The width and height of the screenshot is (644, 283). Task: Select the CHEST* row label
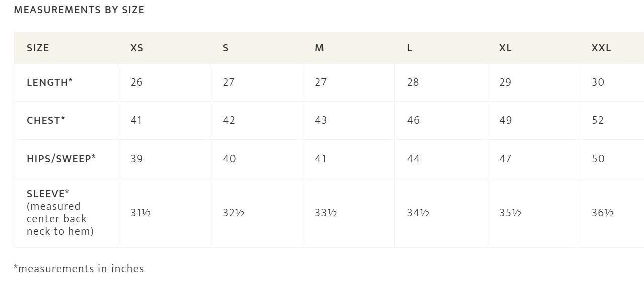pos(46,120)
